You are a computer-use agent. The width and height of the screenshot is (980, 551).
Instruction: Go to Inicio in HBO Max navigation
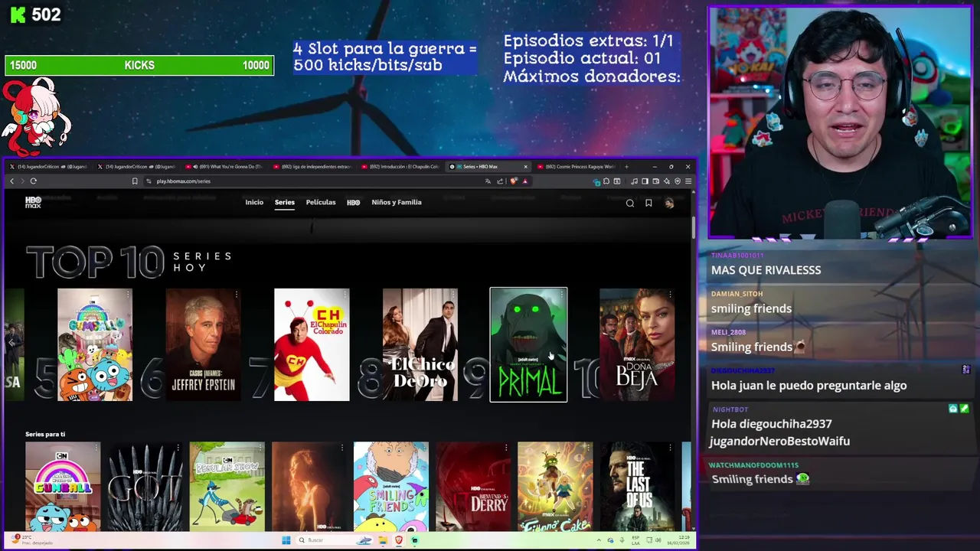point(254,202)
